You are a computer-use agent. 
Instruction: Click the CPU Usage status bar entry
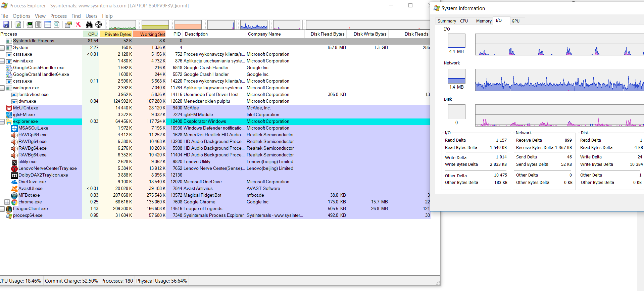click(21, 281)
